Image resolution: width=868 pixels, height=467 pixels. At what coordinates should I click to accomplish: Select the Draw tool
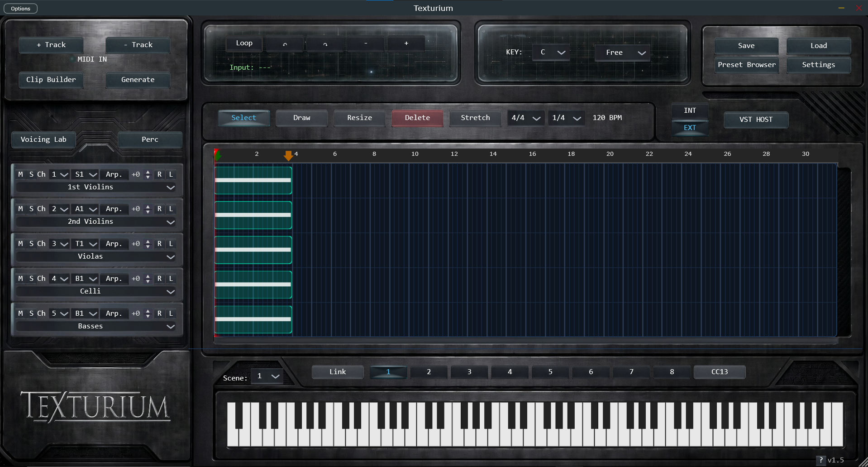[302, 118]
